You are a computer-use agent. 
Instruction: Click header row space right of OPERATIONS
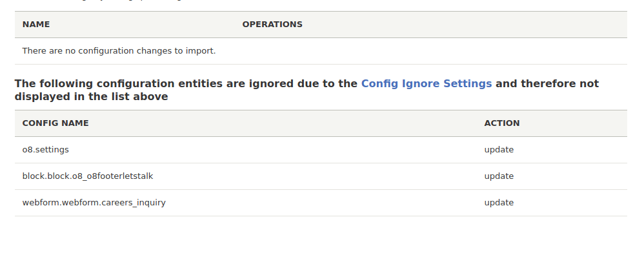point(464,25)
